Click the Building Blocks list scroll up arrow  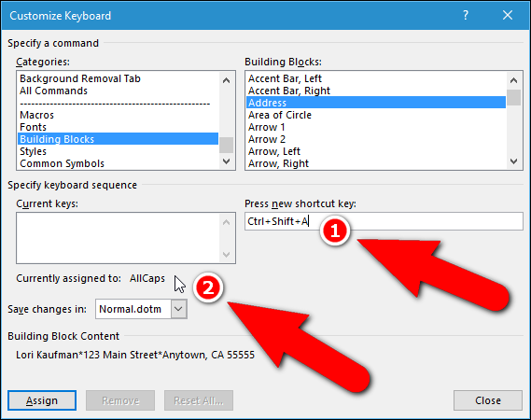[513, 80]
